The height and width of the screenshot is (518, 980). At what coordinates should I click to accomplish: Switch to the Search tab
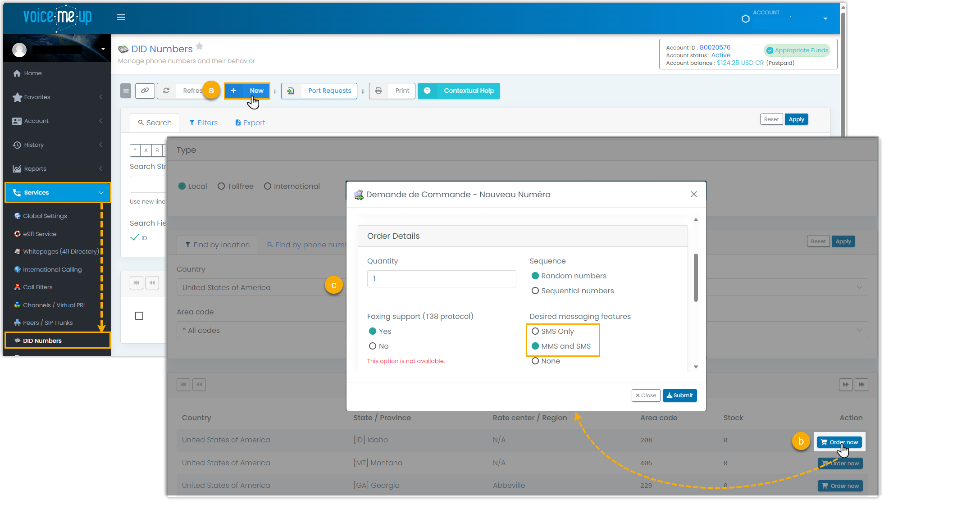155,123
